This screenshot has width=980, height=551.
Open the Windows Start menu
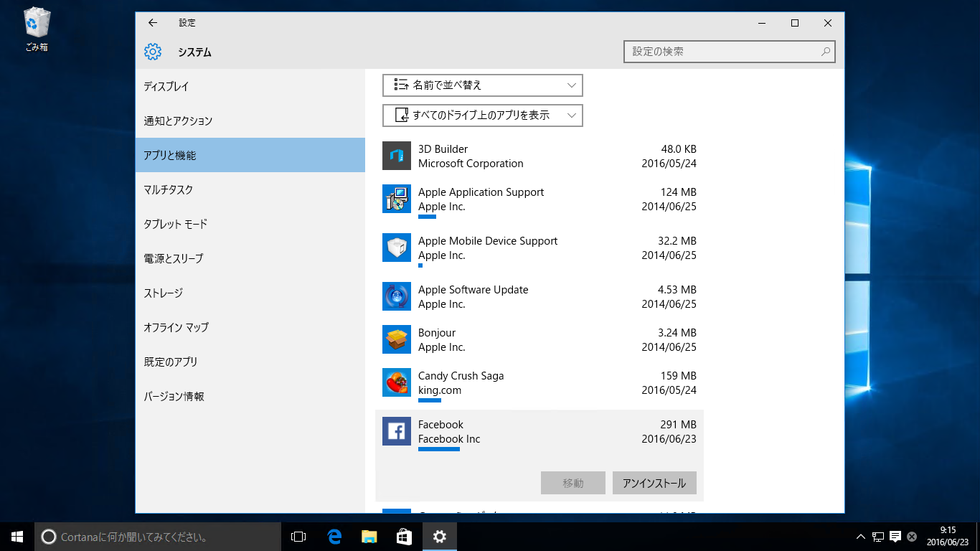click(17, 537)
